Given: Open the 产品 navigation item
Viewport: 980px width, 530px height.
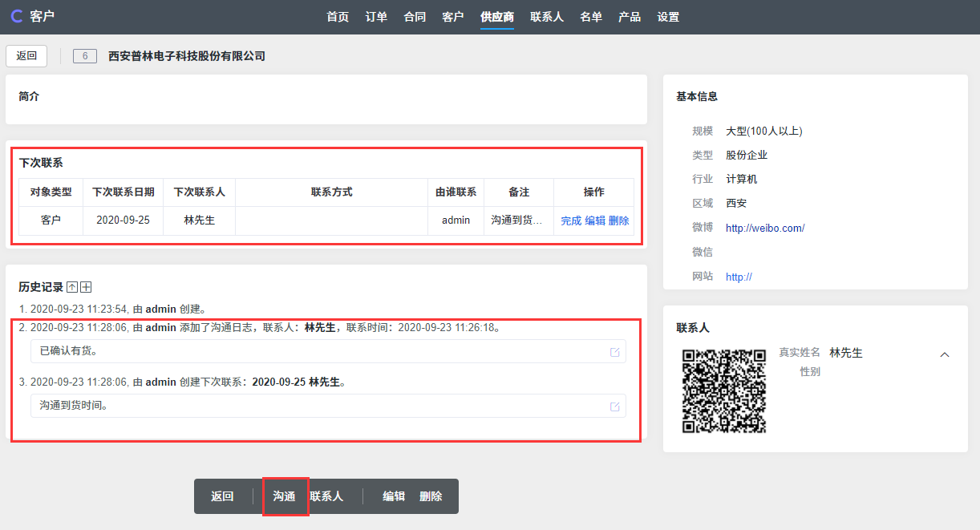Looking at the screenshot, I should pos(630,17).
